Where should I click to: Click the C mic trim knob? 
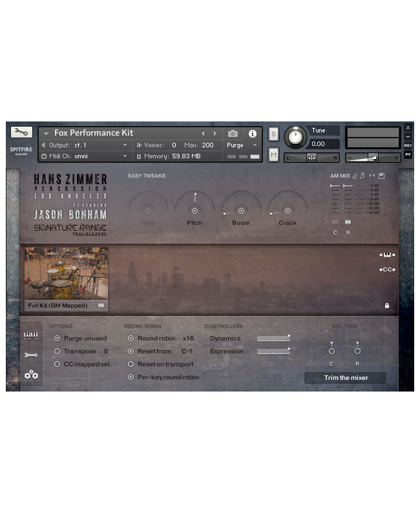(x=331, y=351)
